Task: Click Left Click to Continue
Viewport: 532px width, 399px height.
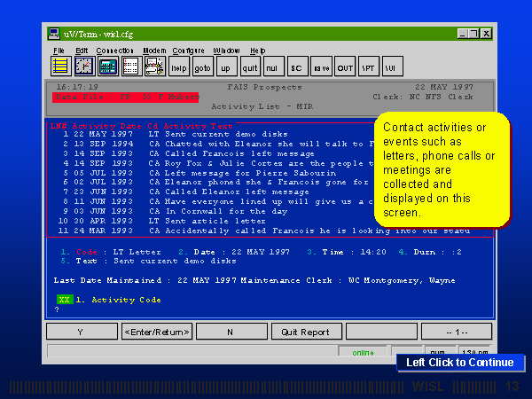Action: (x=459, y=362)
